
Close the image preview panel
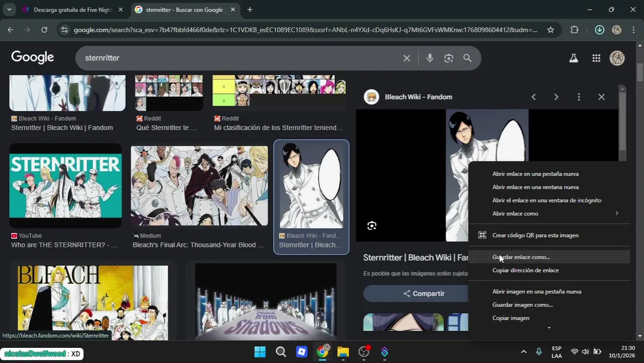coord(601,97)
